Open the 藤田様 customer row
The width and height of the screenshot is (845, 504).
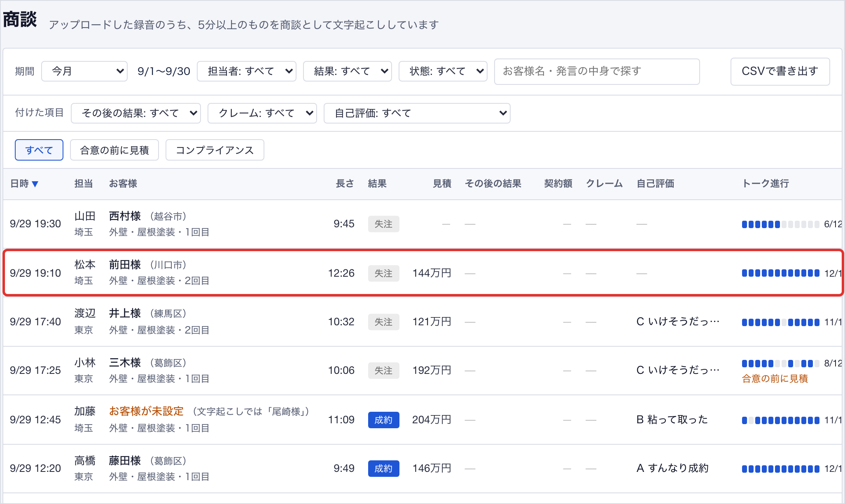pos(422,468)
